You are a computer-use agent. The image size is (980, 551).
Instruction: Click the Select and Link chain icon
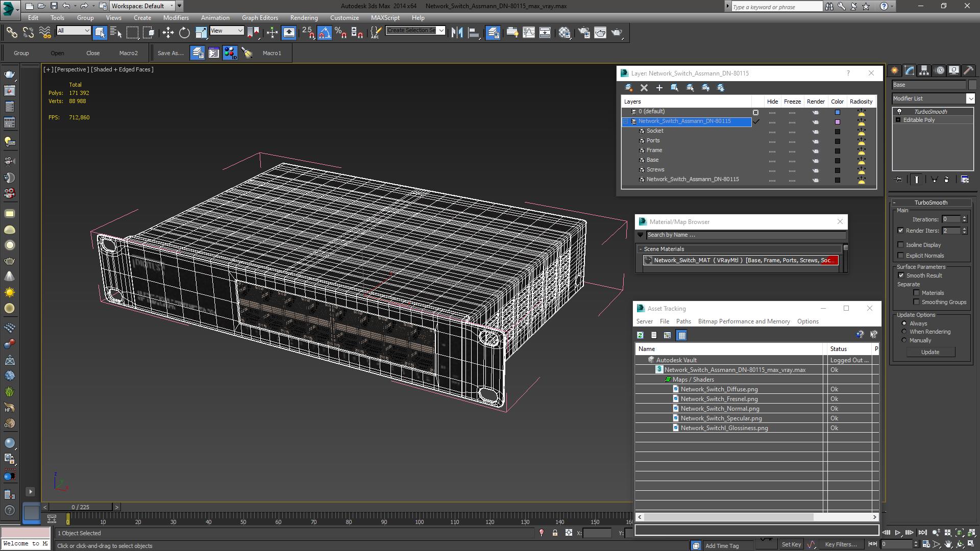(x=11, y=33)
